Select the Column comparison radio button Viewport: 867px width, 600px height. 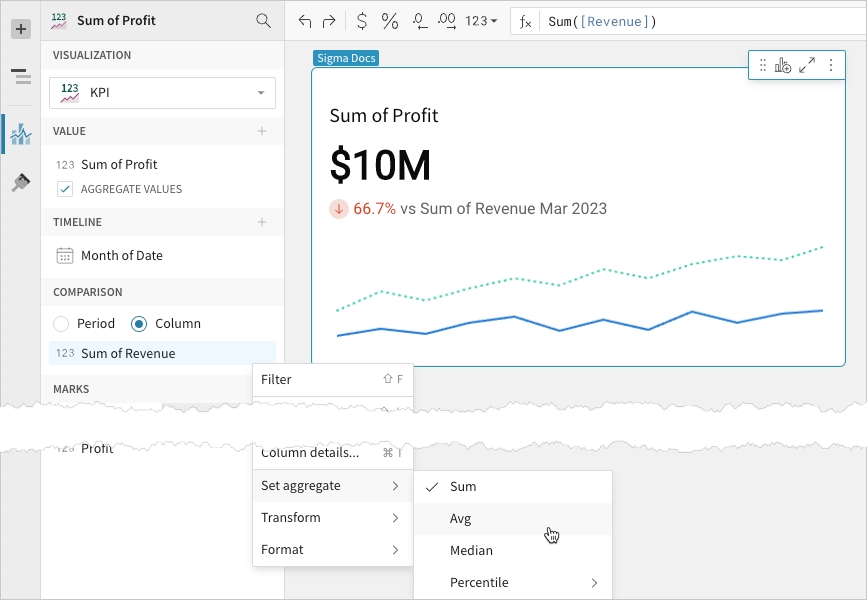139,324
